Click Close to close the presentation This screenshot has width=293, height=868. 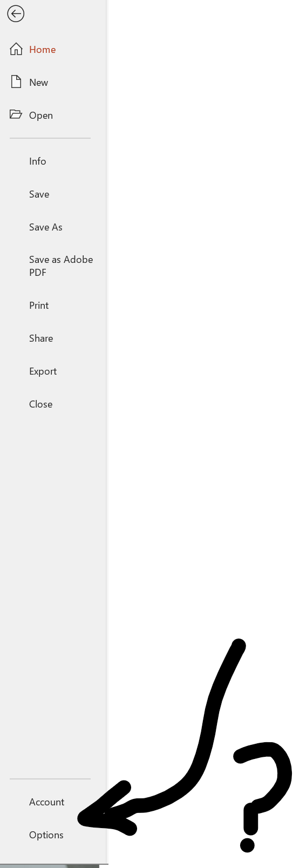point(40,404)
